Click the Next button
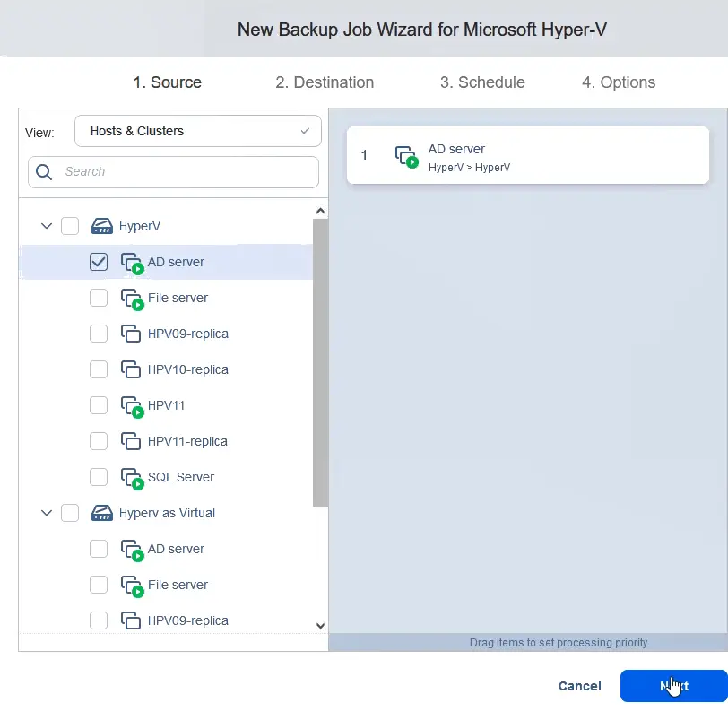Image resolution: width=728 pixels, height=720 pixels. point(673,686)
